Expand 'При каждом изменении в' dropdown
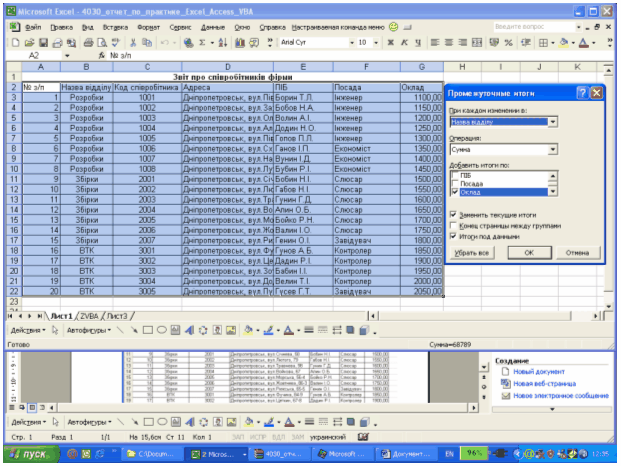Viewport: 621px width, 466px height. click(x=553, y=122)
